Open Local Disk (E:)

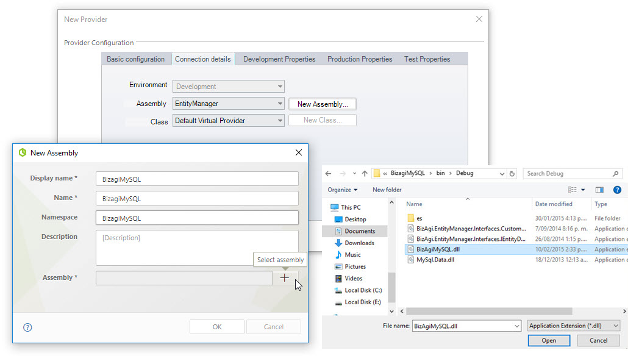coord(358,302)
